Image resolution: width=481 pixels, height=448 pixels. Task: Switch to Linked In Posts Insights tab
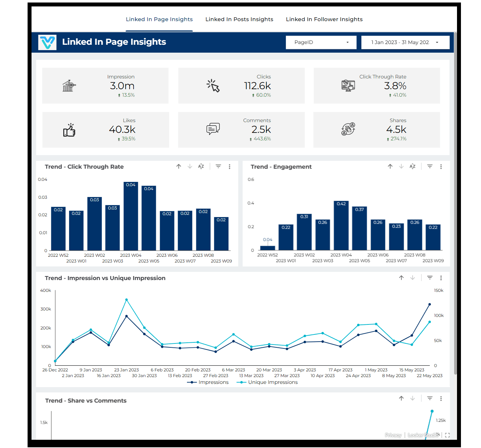click(239, 19)
